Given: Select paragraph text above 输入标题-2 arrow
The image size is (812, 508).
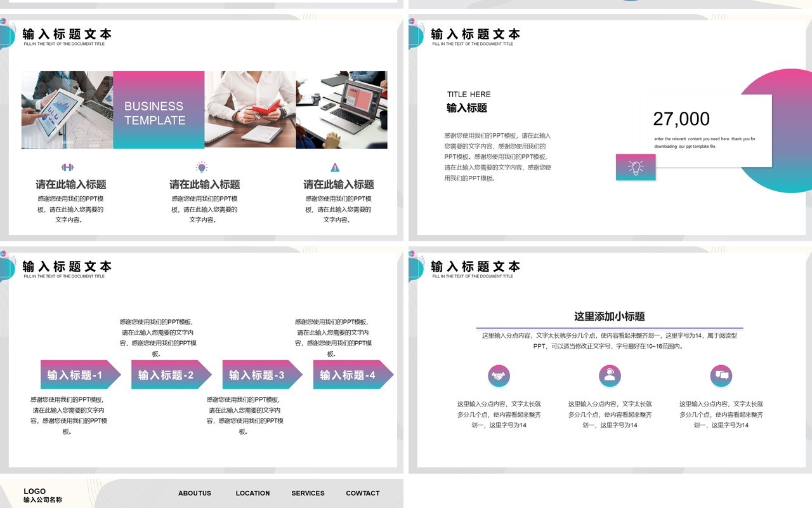Looking at the screenshot, I should (157, 338).
